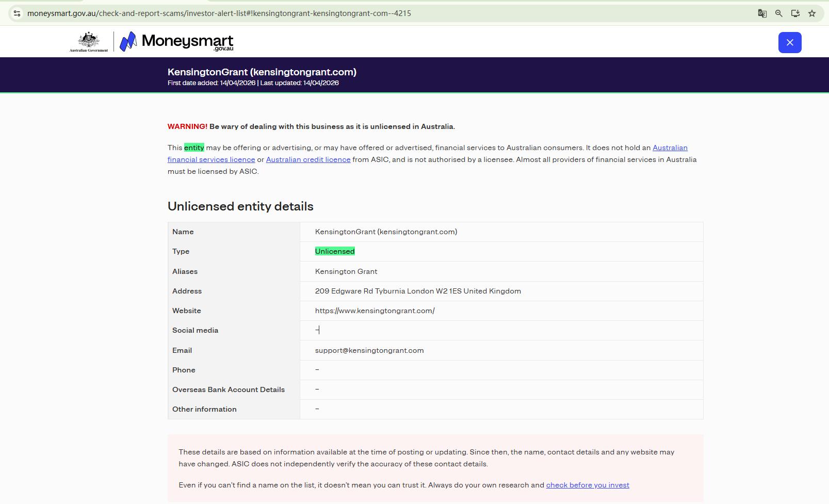
Task: Click the 'Unlicensed entity details' heading
Action: pyautogui.click(x=240, y=206)
